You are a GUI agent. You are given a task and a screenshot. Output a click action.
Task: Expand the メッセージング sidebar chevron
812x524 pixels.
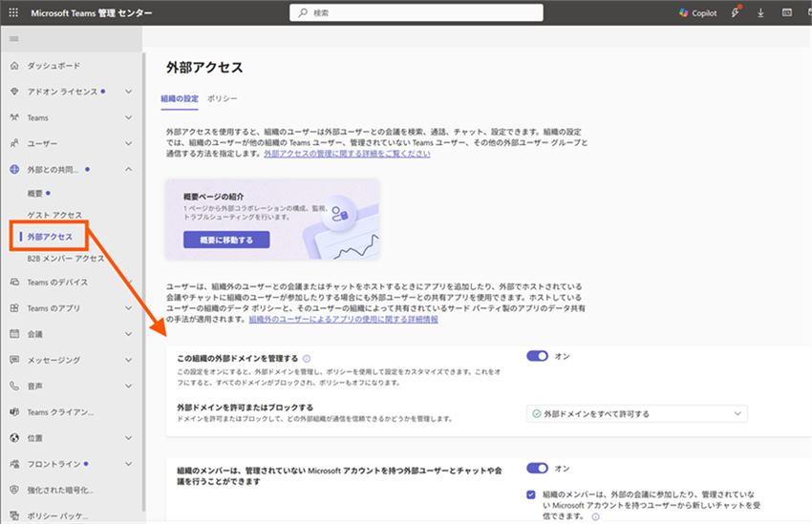tap(129, 361)
